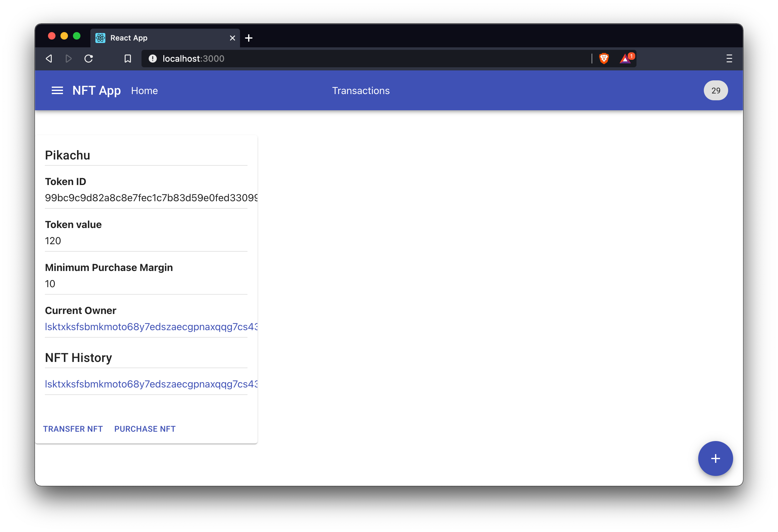Click the floating plus create button

pyautogui.click(x=715, y=458)
